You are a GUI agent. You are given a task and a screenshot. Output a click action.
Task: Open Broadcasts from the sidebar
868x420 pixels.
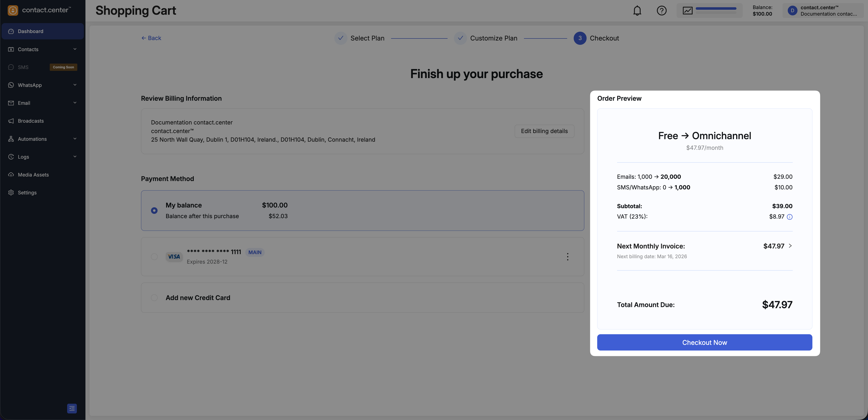tap(31, 121)
